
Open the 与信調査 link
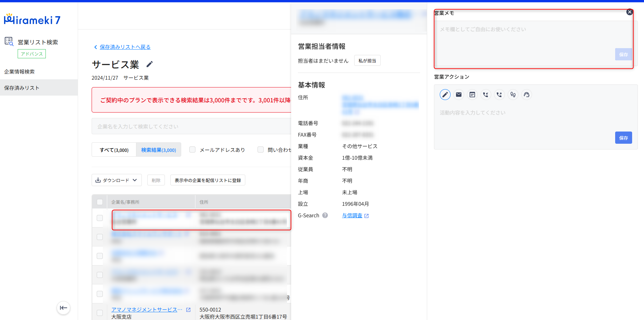point(352,216)
